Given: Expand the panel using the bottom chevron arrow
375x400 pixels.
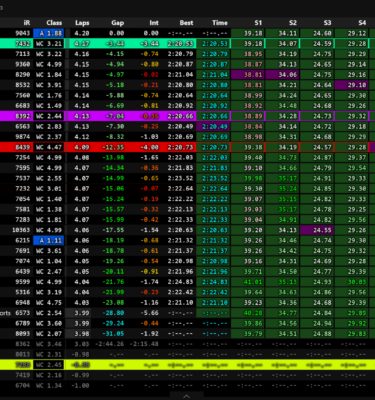Looking at the screenshot, I should [186, 396].
